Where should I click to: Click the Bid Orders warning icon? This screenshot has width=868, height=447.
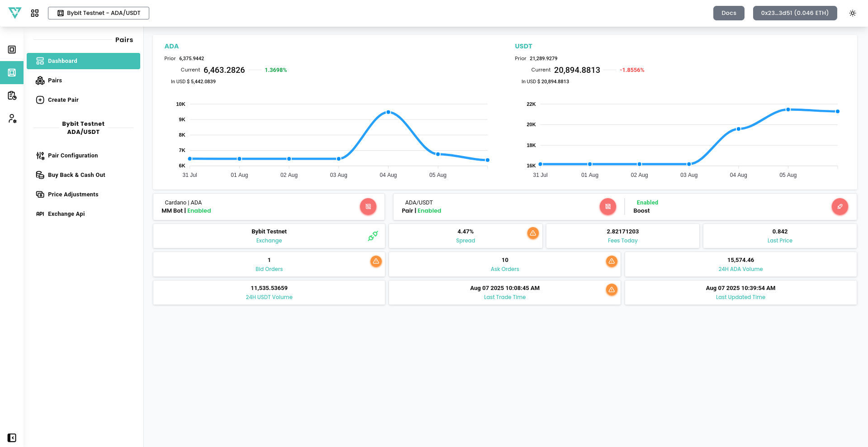pyautogui.click(x=376, y=262)
